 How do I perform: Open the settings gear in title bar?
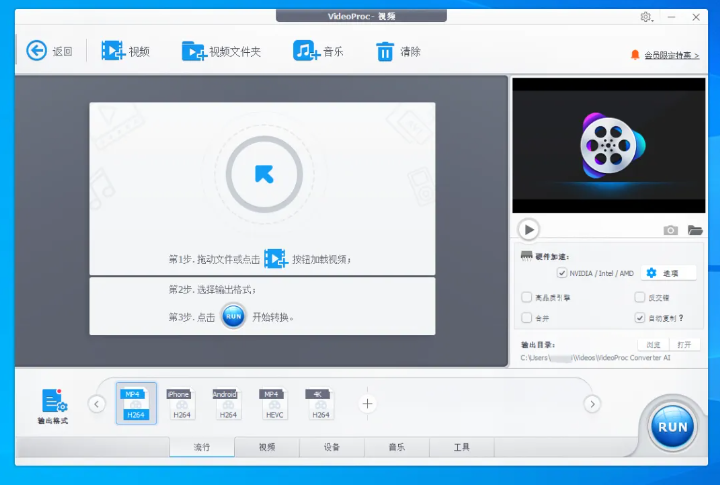point(646,17)
